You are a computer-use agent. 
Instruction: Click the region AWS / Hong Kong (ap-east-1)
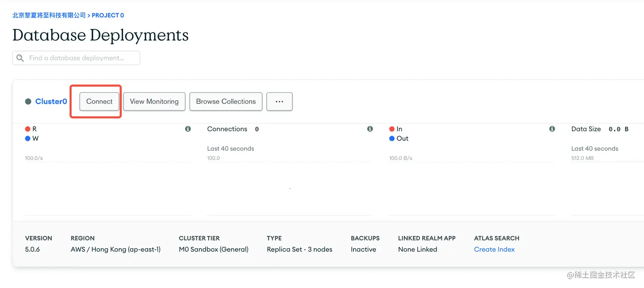click(x=115, y=249)
